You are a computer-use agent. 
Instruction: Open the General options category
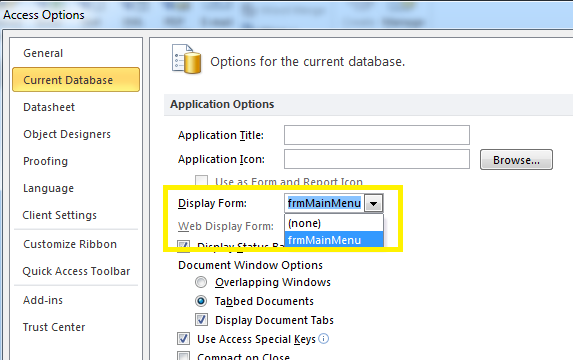43,53
